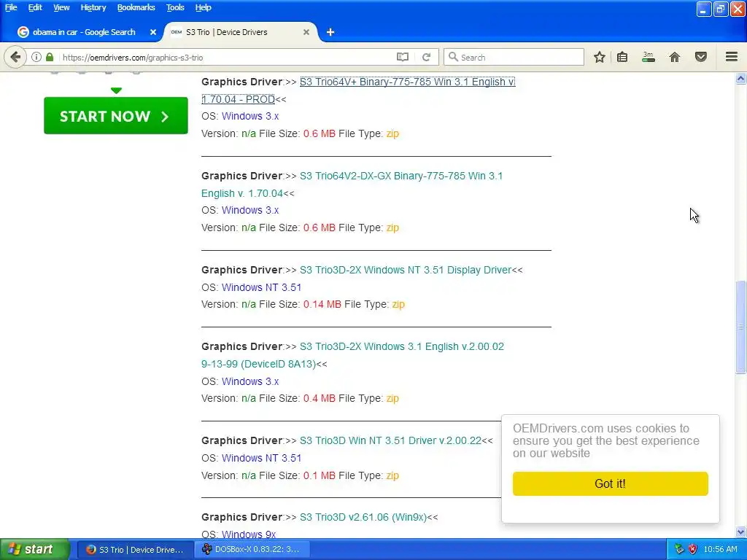The height and width of the screenshot is (560, 747).
Task: Open the History menu
Action: [93, 7]
